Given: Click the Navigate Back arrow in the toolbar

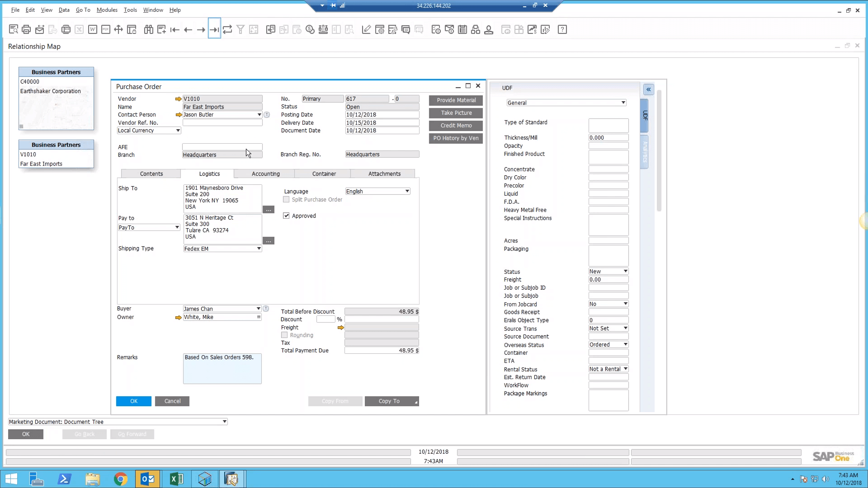Looking at the screenshot, I should pyautogui.click(x=188, y=29).
